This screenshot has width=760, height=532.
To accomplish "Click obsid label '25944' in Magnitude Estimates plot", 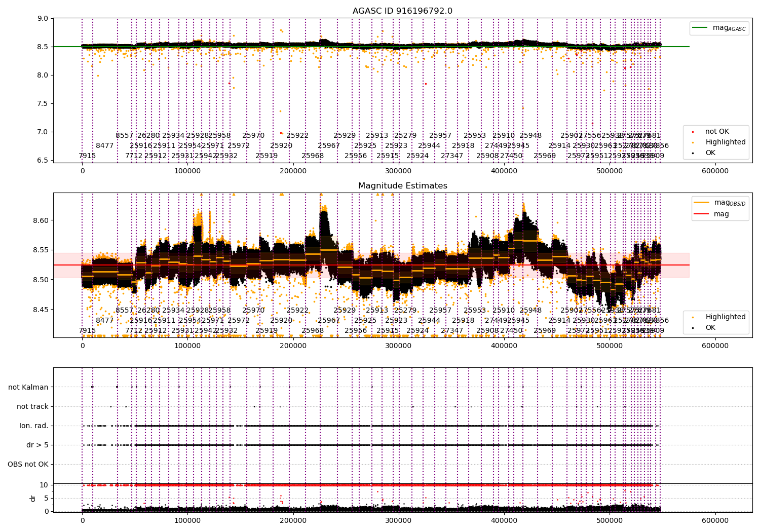I will click(429, 321).
